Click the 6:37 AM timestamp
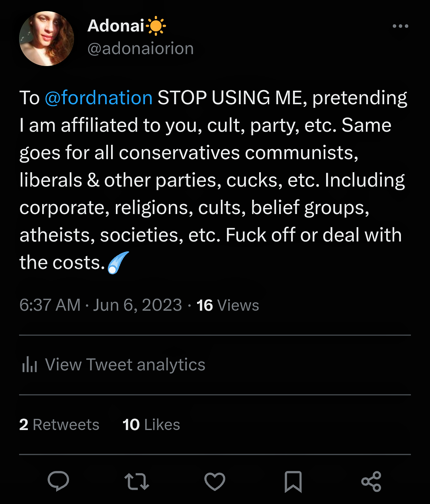This screenshot has height=504, width=430. tap(50, 306)
